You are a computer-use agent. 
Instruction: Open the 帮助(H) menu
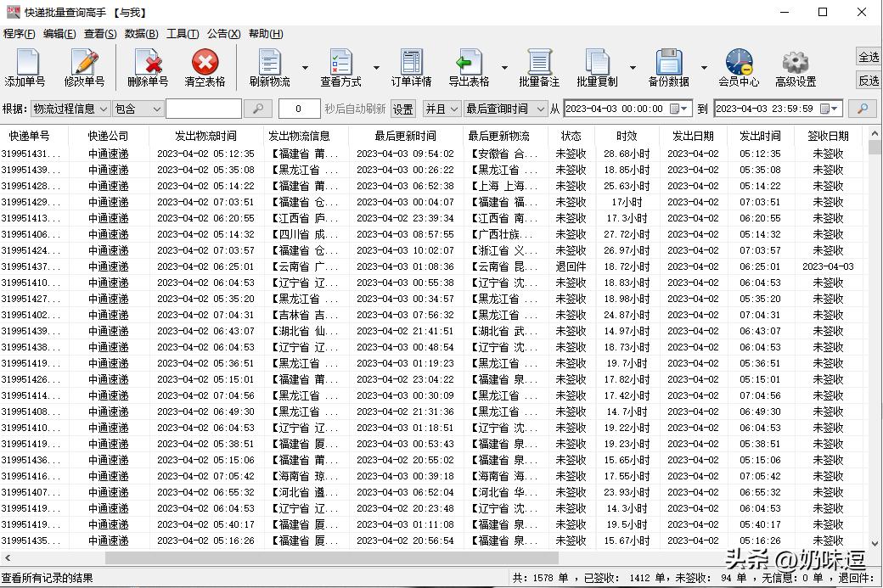coord(265,33)
